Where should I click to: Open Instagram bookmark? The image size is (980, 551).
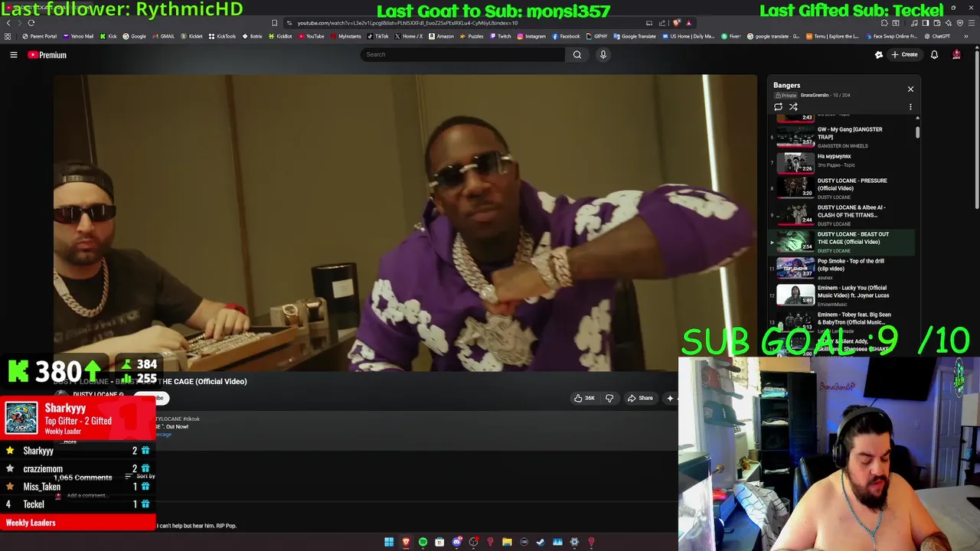point(531,36)
